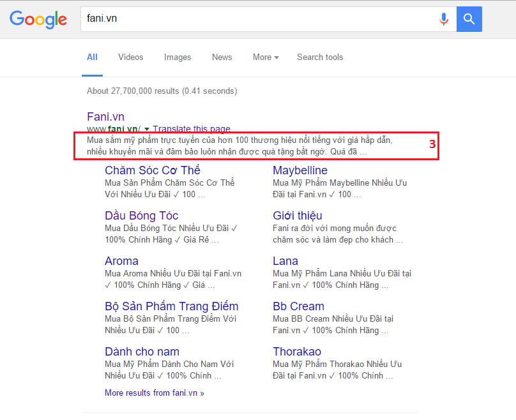
Task: Open the Chăm Sóc Cơ Thể sitelink
Action: tap(153, 170)
